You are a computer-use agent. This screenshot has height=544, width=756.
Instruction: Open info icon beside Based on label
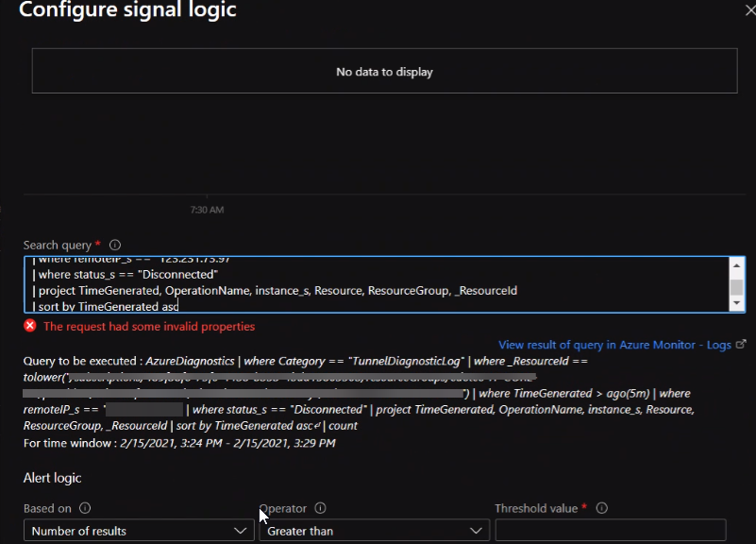click(85, 508)
